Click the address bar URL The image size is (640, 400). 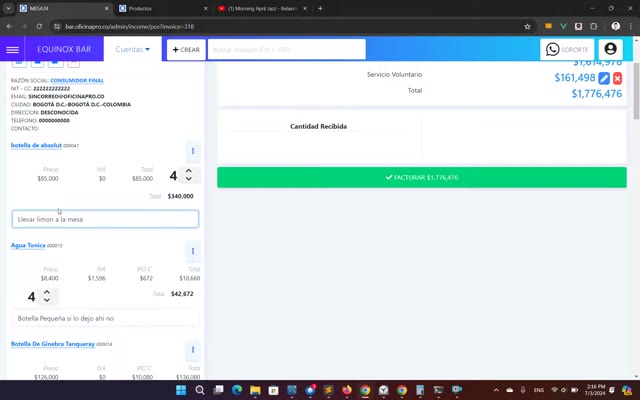[130, 27]
